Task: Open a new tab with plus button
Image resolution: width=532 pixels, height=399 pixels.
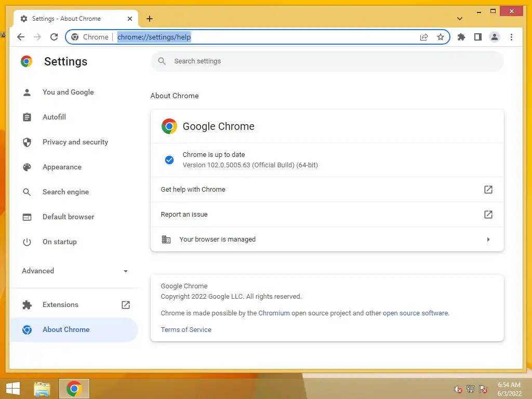Action: click(x=150, y=19)
